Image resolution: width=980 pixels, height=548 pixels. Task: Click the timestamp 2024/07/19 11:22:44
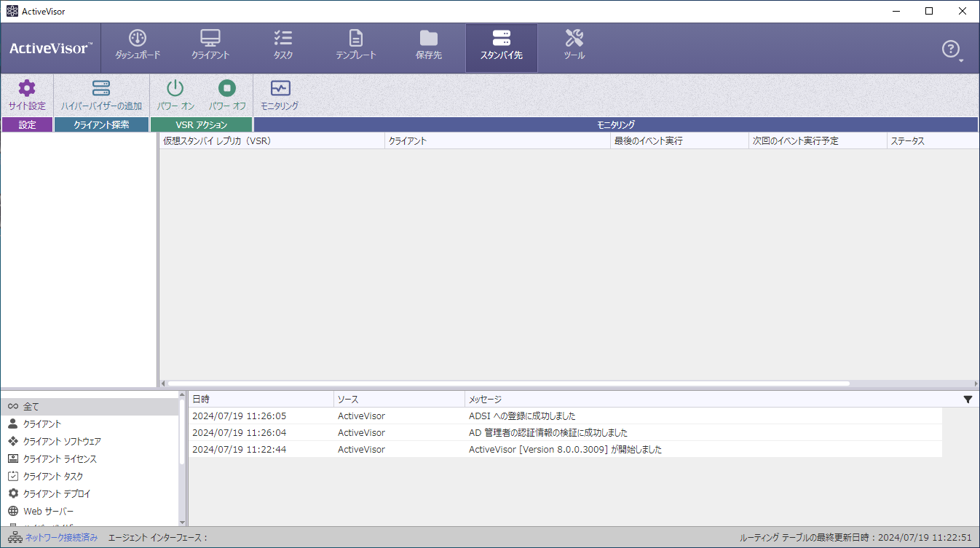[239, 450]
